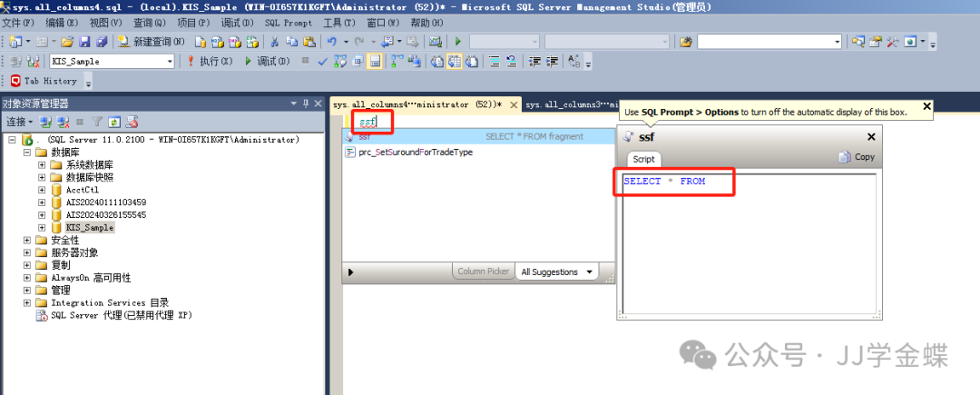Click the Filter funnel icon in Object Explorer

(x=97, y=122)
